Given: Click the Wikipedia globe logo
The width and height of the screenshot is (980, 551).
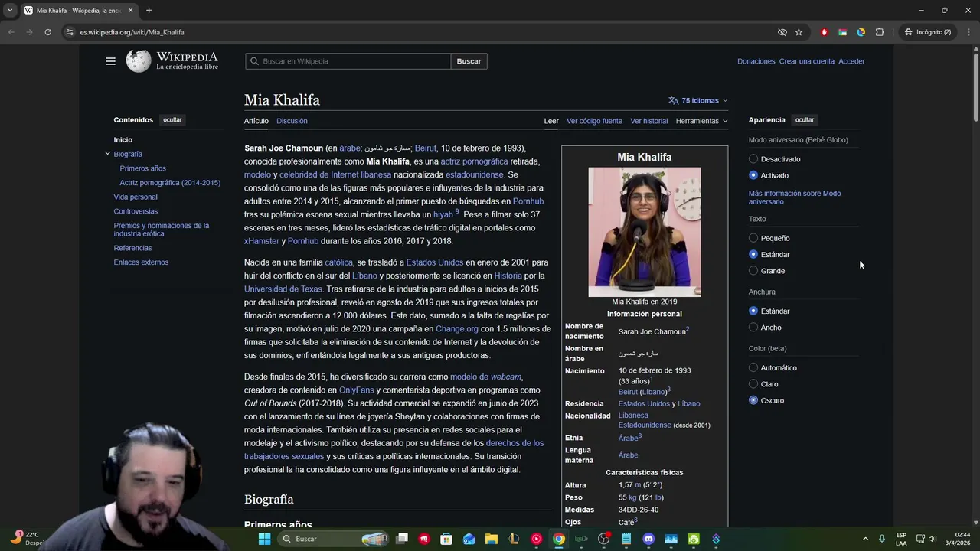Looking at the screenshot, I should pyautogui.click(x=139, y=61).
